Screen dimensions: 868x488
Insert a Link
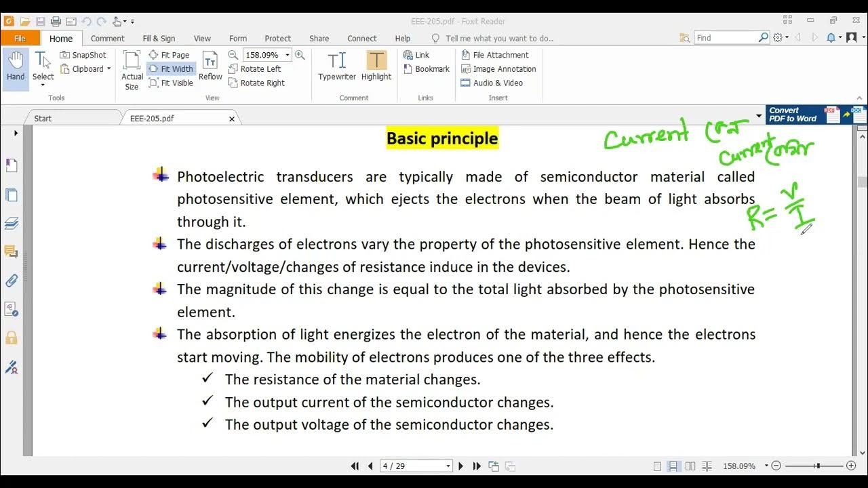(x=416, y=55)
